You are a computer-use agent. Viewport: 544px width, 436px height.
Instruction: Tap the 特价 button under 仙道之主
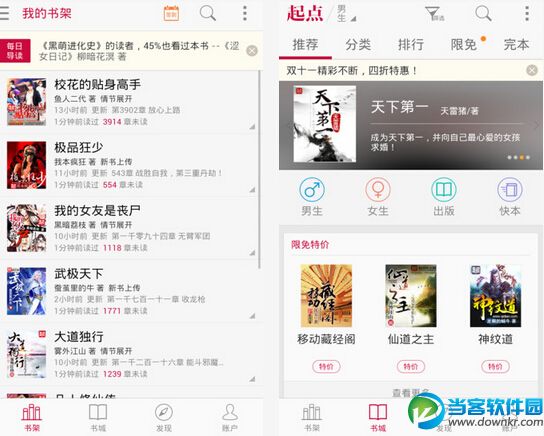coord(411,367)
